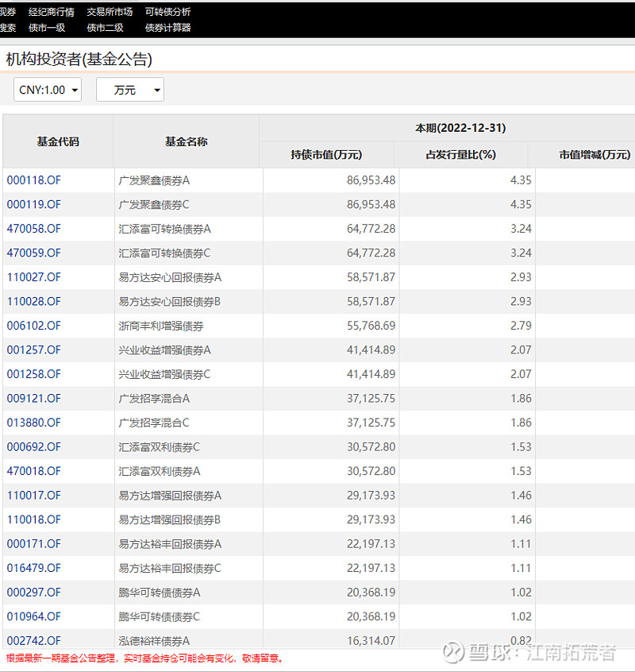
Task: Select fund name 汇添富双利债券A
Action: (x=160, y=471)
